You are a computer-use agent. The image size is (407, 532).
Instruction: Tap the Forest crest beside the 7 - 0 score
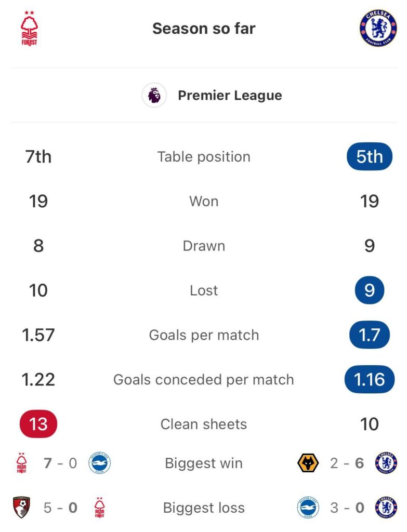pyautogui.click(x=21, y=463)
